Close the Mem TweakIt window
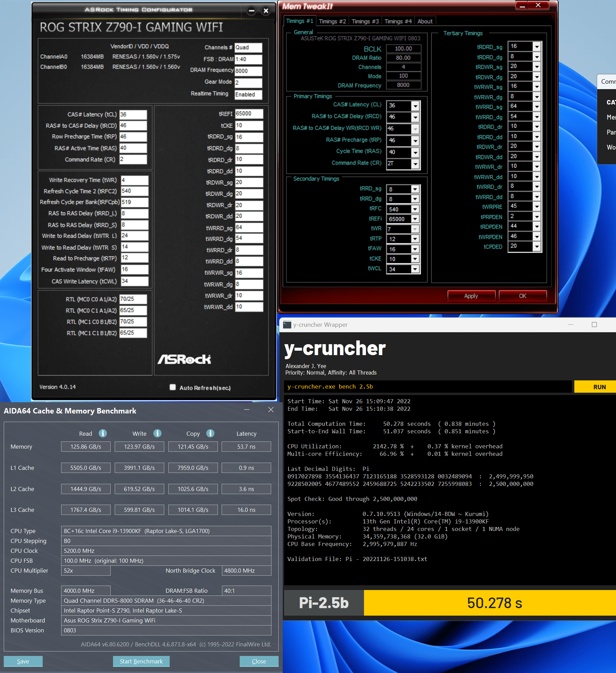The height and width of the screenshot is (673, 616). tap(538, 5)
